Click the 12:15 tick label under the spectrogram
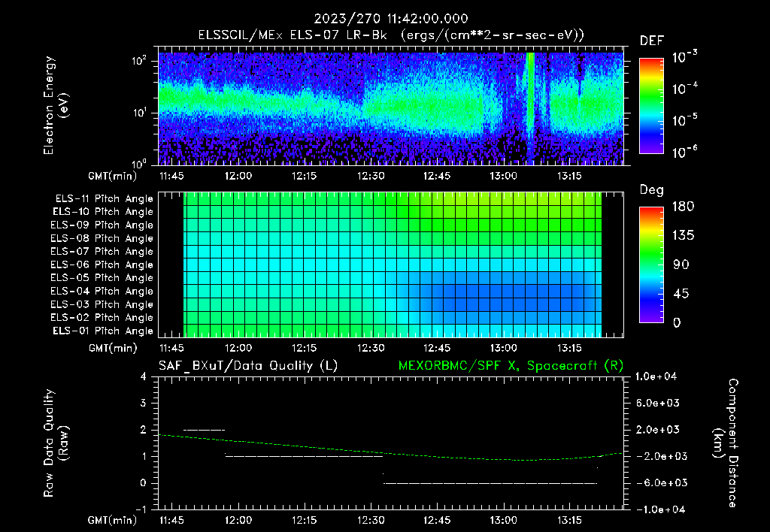The image size is (770, 532). tap(304, 176)
